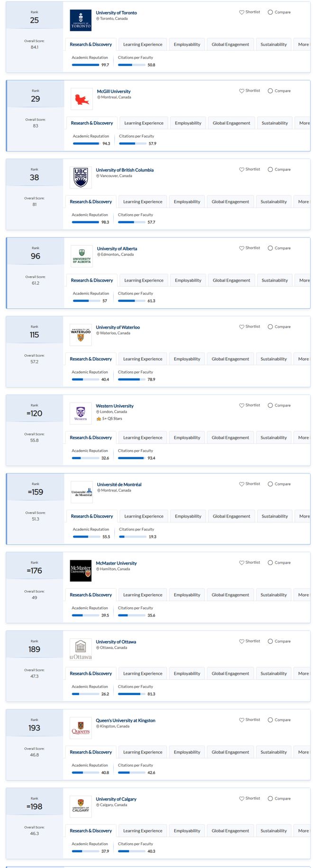
Task: Click the UBC crest logo
Action: coord(81,178)
